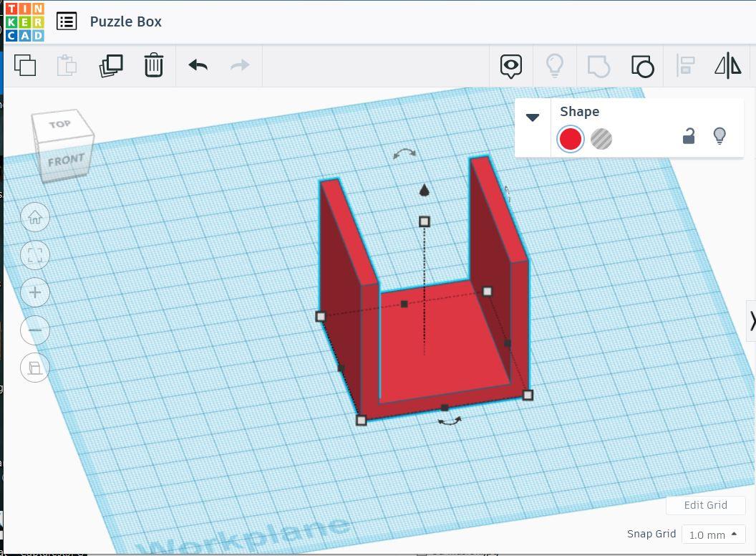This screenshot has height=556, width=756.
Task: Click the rotation arrow right of shape
Action: coord(507,194)
